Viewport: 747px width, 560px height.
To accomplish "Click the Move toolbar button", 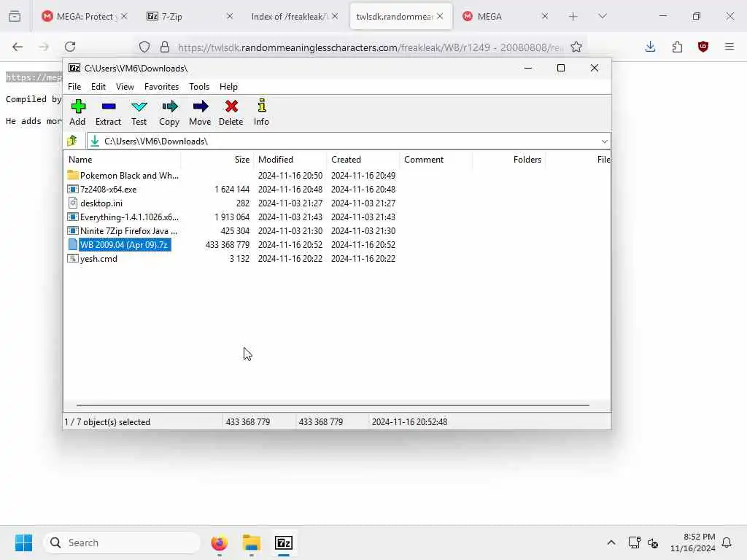I will click(x=200, y=112).
